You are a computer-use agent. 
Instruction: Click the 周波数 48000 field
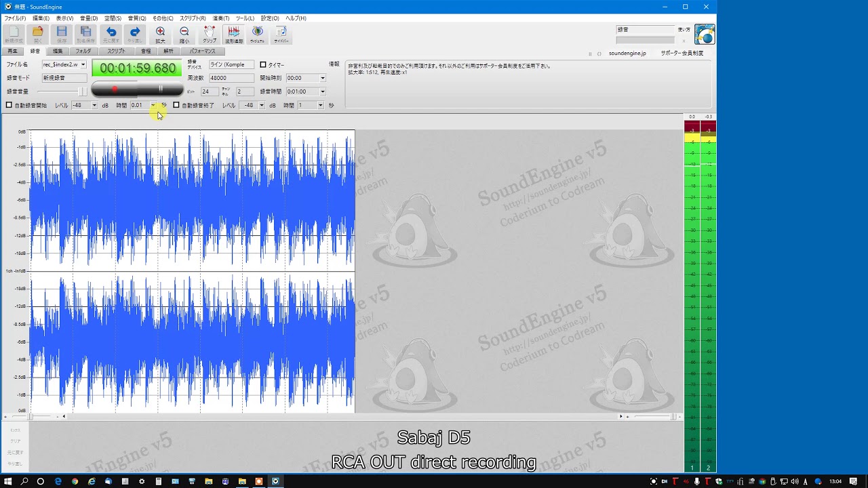coord(231,78)
